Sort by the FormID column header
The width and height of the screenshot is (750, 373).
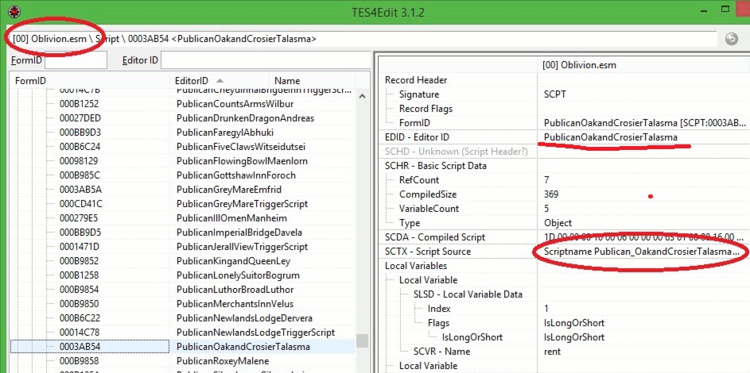90,81
